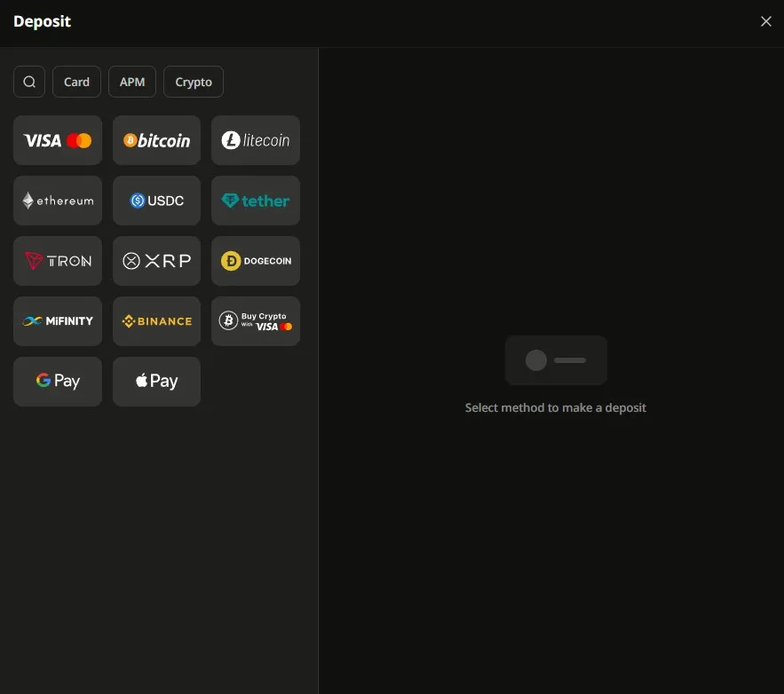
Task: Select Dogecoin deposit option
Action: (256, 261)
